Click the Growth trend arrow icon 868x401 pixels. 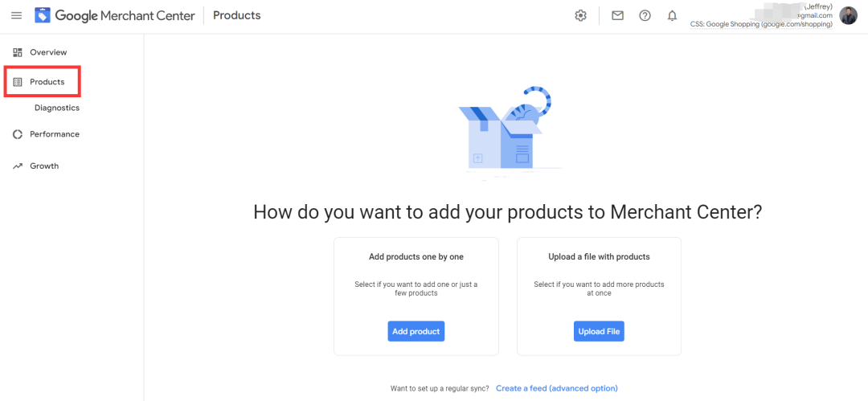click(17, 166)
